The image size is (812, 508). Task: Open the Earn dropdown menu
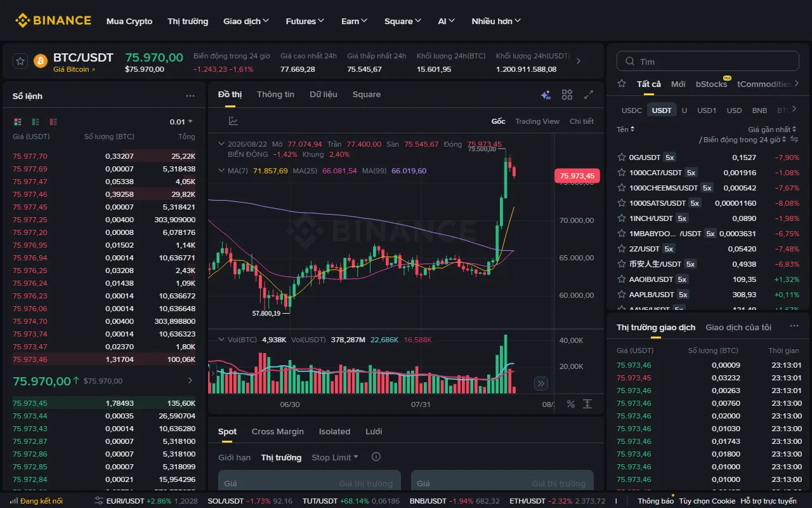click(354, 21)
